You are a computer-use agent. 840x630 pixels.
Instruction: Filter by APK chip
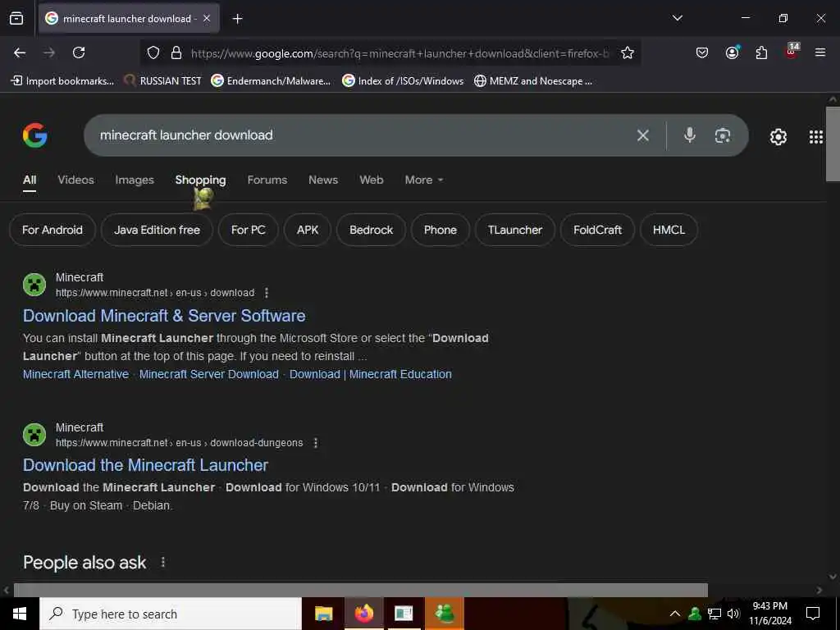pyautogui.click(x=308, y=230)
